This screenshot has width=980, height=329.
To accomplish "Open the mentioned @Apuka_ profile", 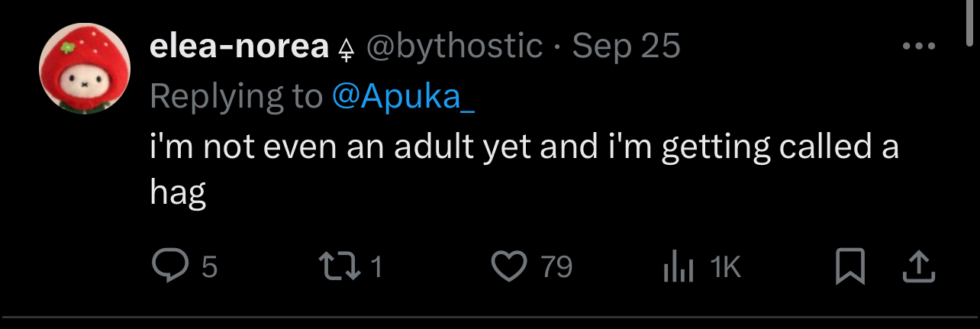I will click(403, 97).
